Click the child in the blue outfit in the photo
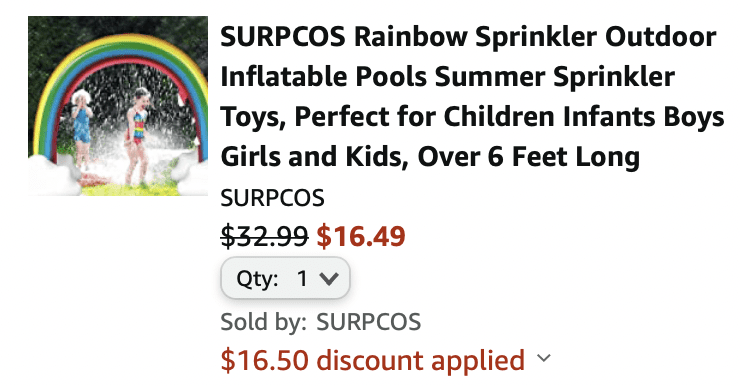 click(81, 128)
